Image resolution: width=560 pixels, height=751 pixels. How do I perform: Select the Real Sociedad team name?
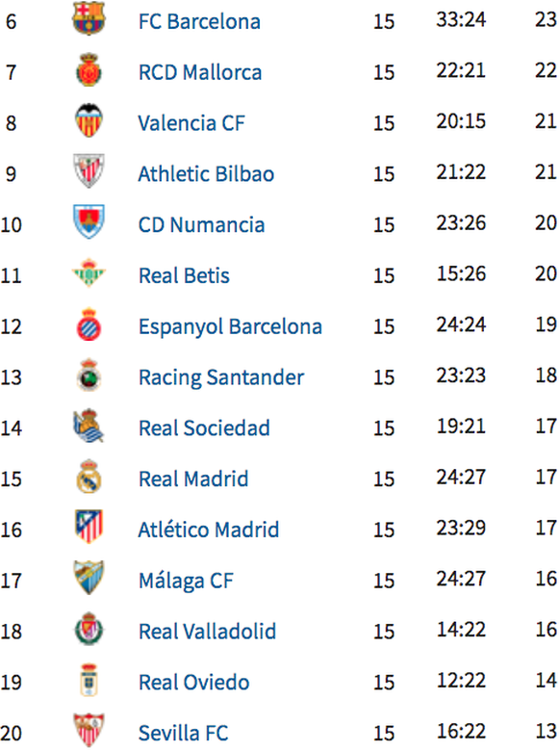[204, 428]
